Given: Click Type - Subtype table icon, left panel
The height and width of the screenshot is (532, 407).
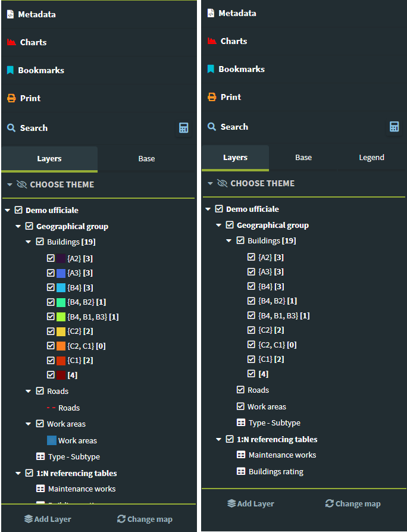Looking at the screenshot, I should [x=40, y=456].
